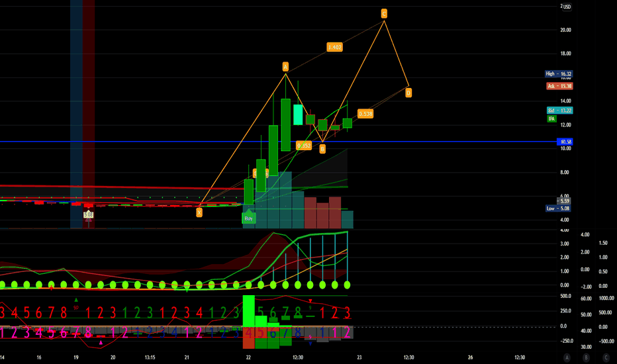
Task: Click the 1.50 oscillator scale value
Action: tap(603, 243)
